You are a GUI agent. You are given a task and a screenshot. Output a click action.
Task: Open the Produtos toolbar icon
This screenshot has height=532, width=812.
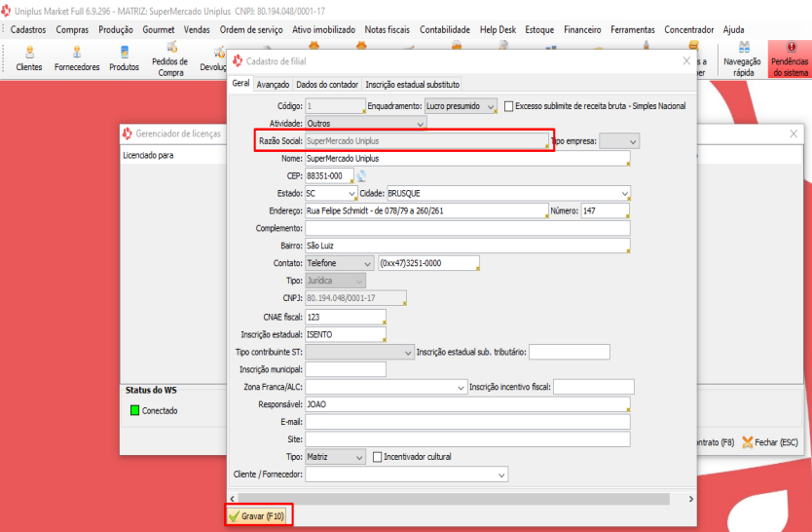click(124, 58)
